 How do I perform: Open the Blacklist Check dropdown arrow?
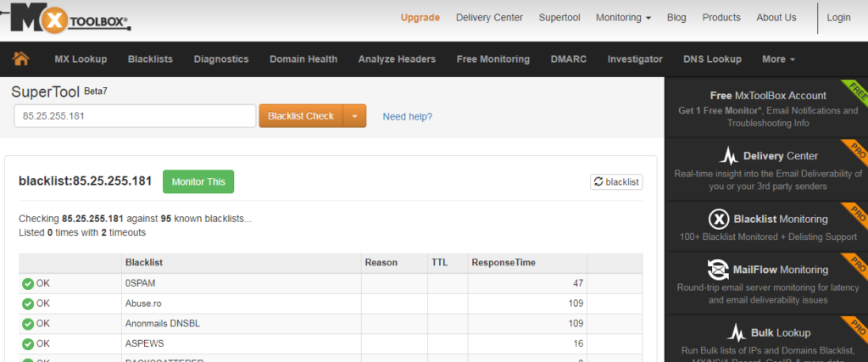355,116
